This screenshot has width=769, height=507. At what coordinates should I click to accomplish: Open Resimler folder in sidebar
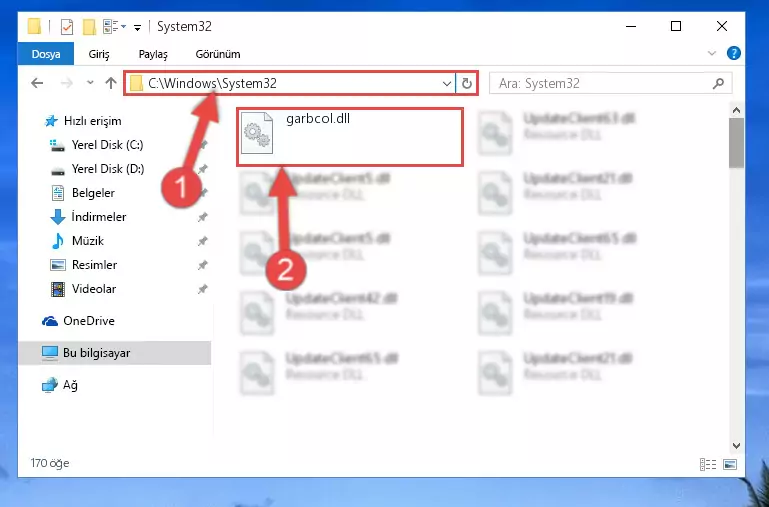point(94,265)
